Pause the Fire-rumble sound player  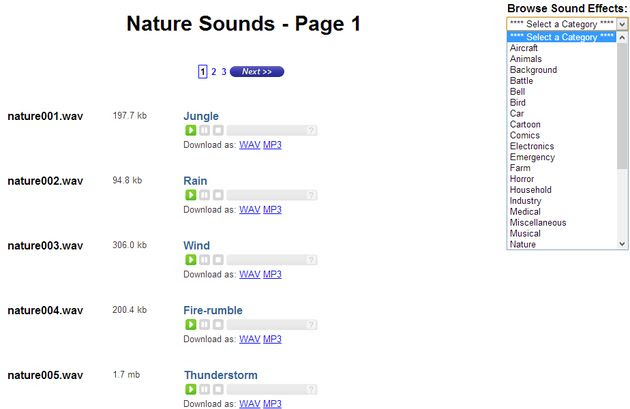(x=205, y=324)
